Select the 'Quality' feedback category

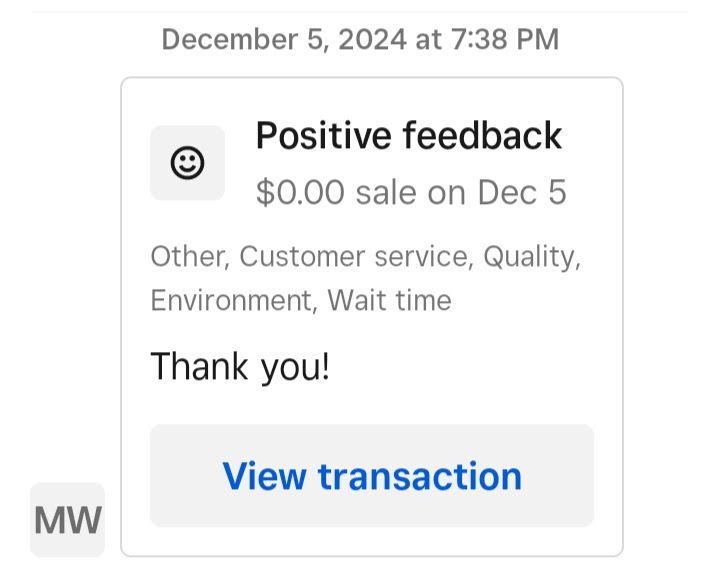coord(531,257)
